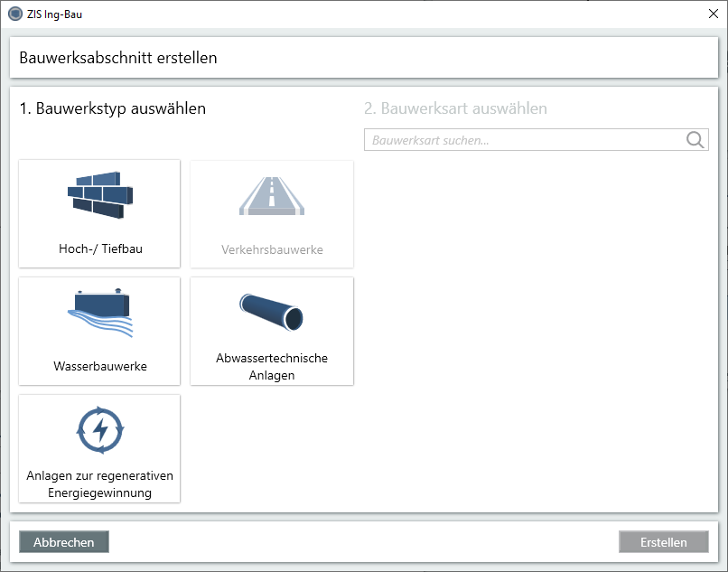Click the heading 2. Bauwerksart auswählen
The image size is (728, 572).
[x=455, y=108]
